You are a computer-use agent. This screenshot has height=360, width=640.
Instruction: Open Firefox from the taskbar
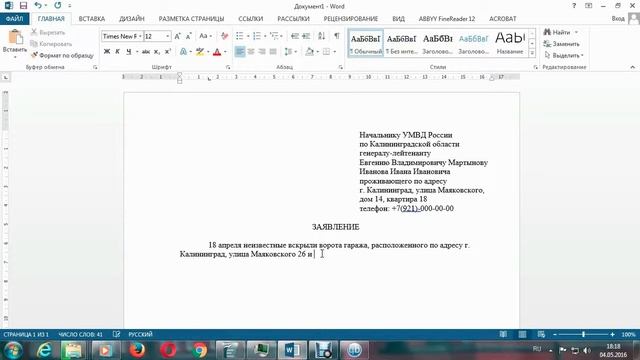(x=138, y=350)
